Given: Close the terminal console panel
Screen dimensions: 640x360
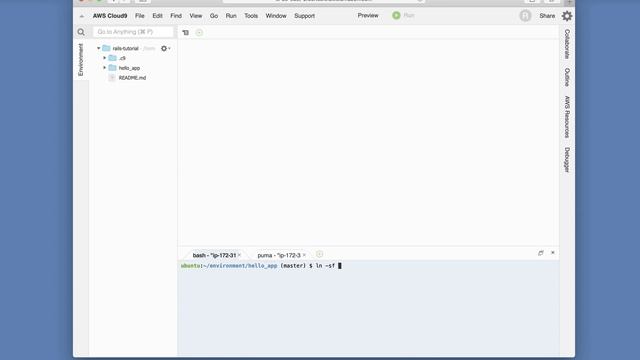Looking at the screenshot, I should [x=553, y=253].
